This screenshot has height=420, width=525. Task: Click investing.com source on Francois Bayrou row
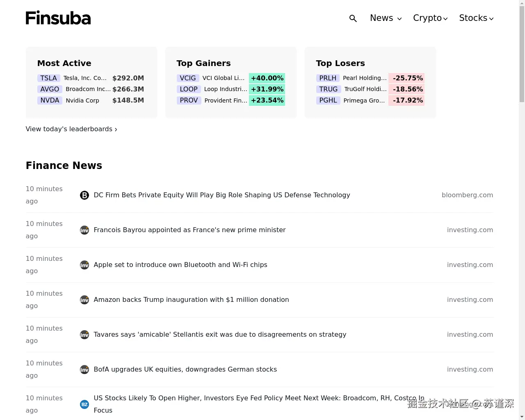click(x=470, y=230)
